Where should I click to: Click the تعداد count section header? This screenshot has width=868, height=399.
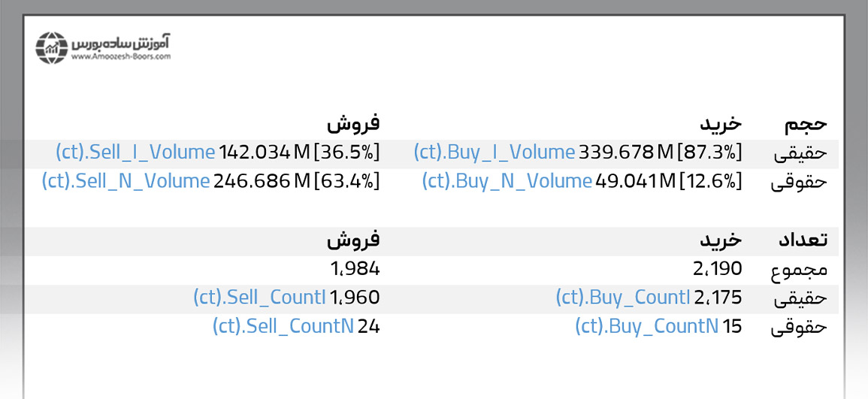tap(801, 240)
